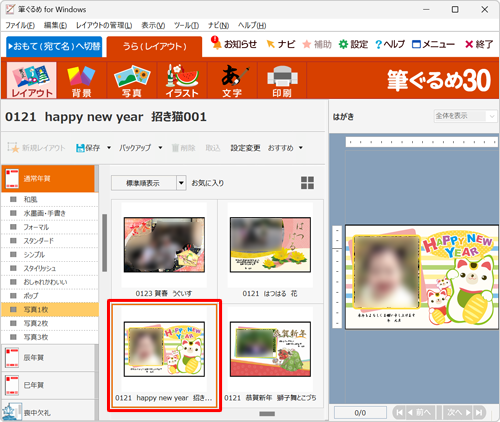Click the 前へ previous page button
Image resolution: width=500 pixels, height=422 pixels.
[419, 412]
